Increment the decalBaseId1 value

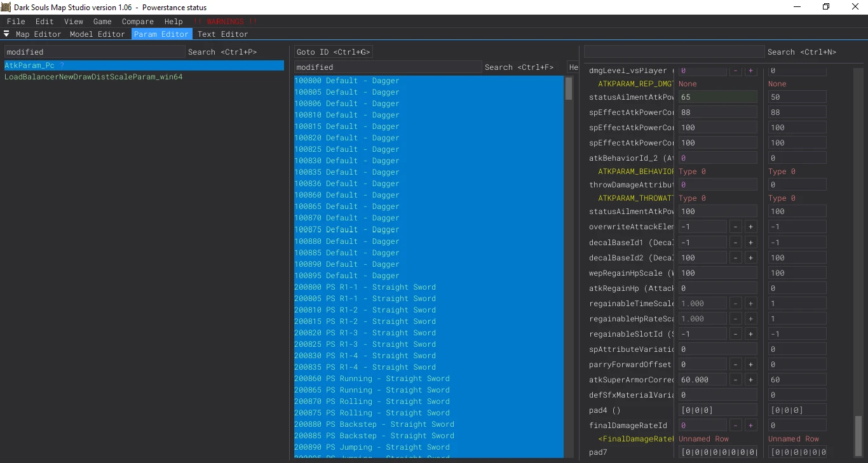click(x=750, y=243)
